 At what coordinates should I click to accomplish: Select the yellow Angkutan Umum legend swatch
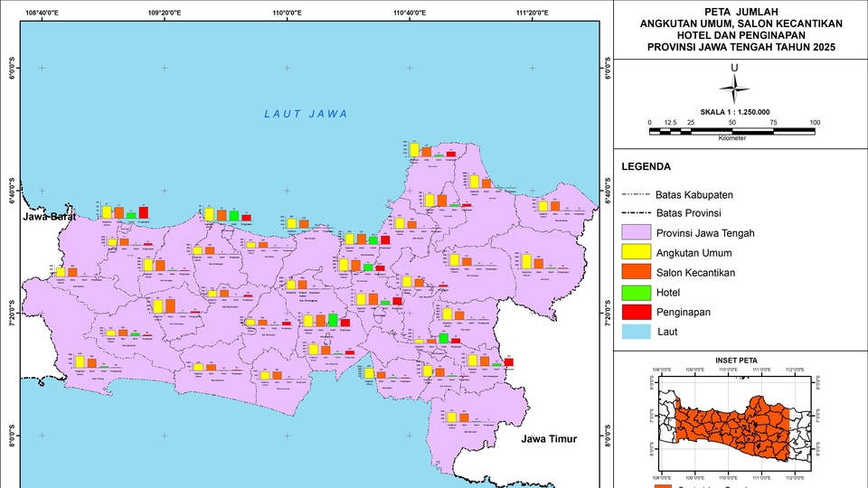click(x=637, y=253)
